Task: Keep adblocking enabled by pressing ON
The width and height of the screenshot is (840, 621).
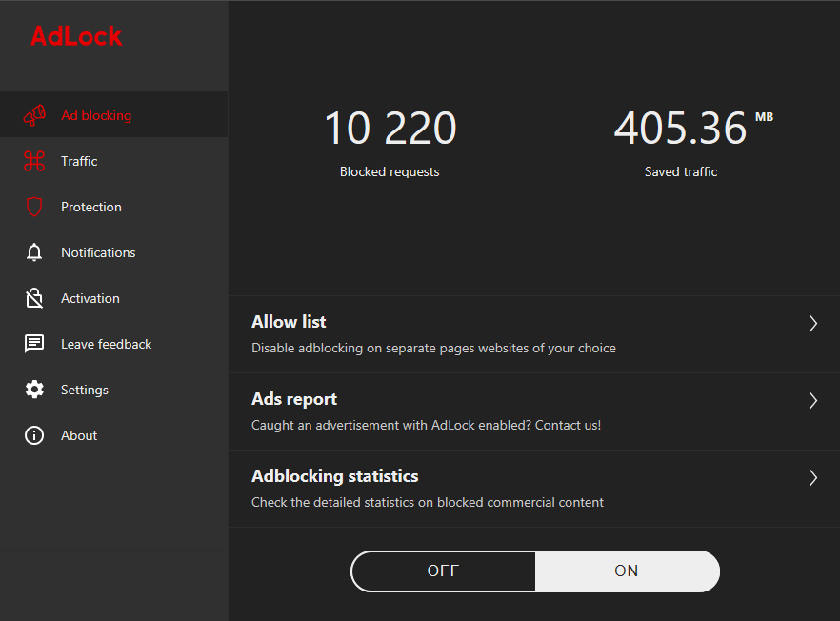Action: pos(627,571)
